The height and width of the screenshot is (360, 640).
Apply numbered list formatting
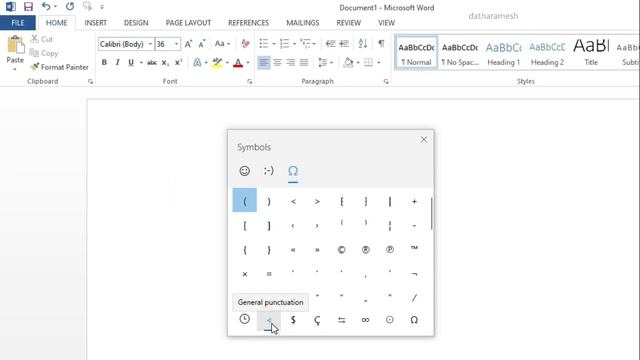[x=284, y=43]
